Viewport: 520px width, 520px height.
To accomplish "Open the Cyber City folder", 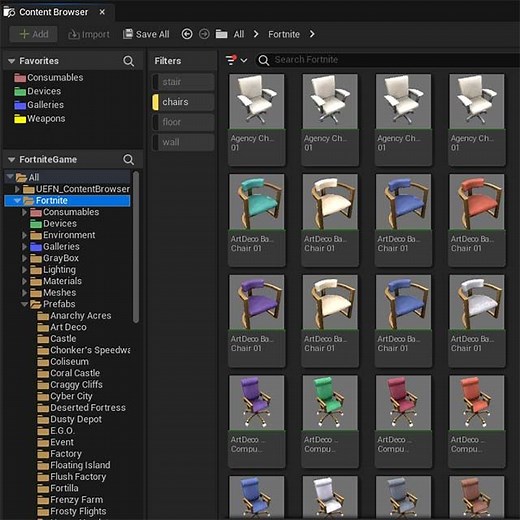I will click(x=65, y=396).
